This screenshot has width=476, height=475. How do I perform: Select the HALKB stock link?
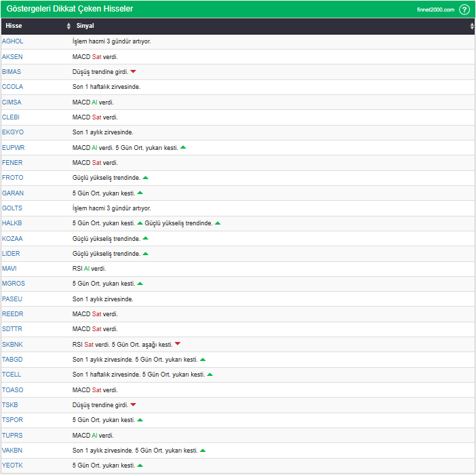12,223
